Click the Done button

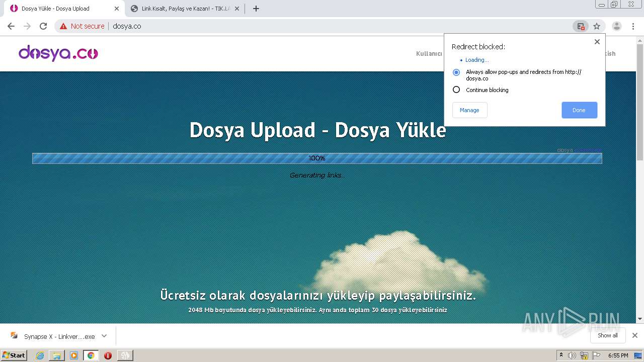[x=579, y=110]
